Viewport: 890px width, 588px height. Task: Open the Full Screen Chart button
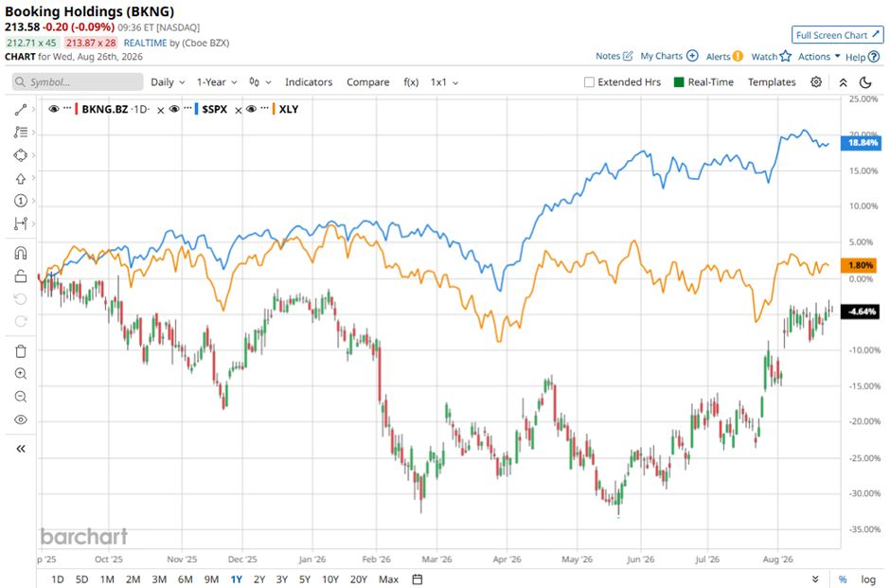point(838,35)
